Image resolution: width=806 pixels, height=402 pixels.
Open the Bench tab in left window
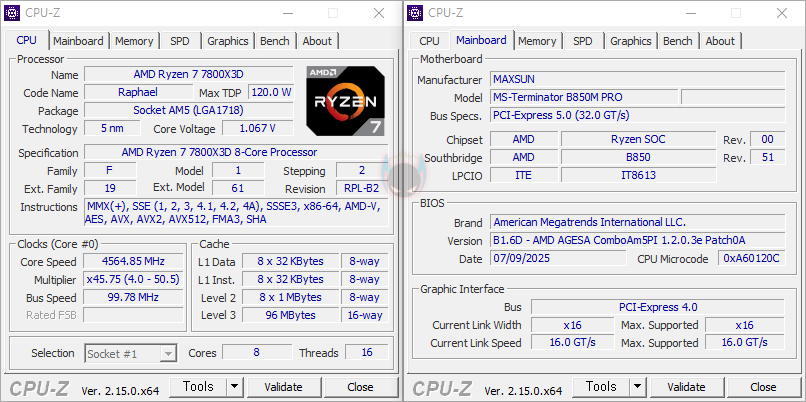coord(274,41)
